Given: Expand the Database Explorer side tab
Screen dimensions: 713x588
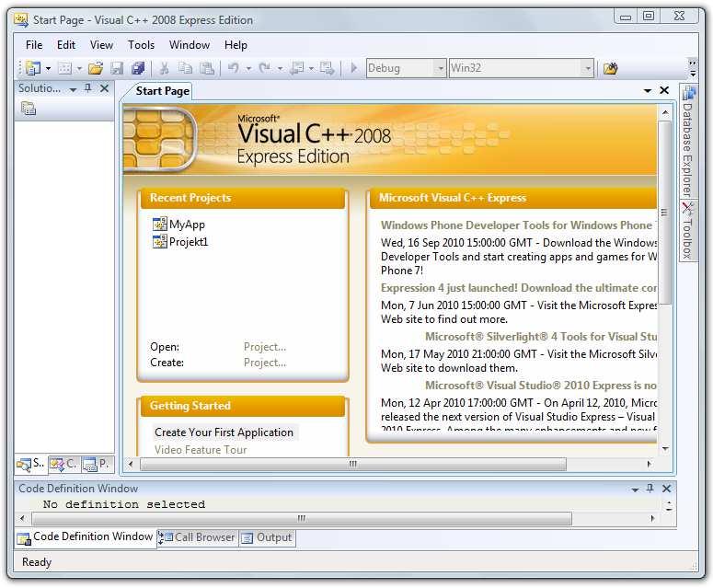Looking at the screenshot, I should tap(688, 142).
